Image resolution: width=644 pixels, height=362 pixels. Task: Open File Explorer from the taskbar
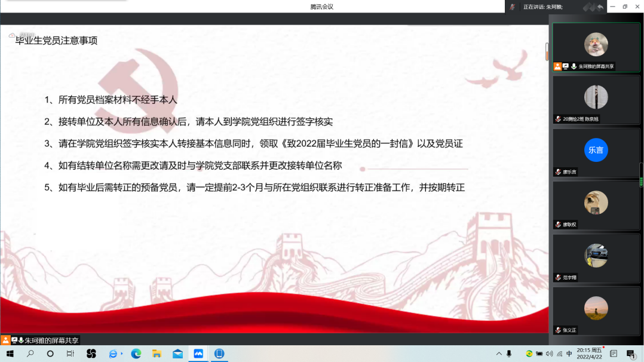coord(157,354)
